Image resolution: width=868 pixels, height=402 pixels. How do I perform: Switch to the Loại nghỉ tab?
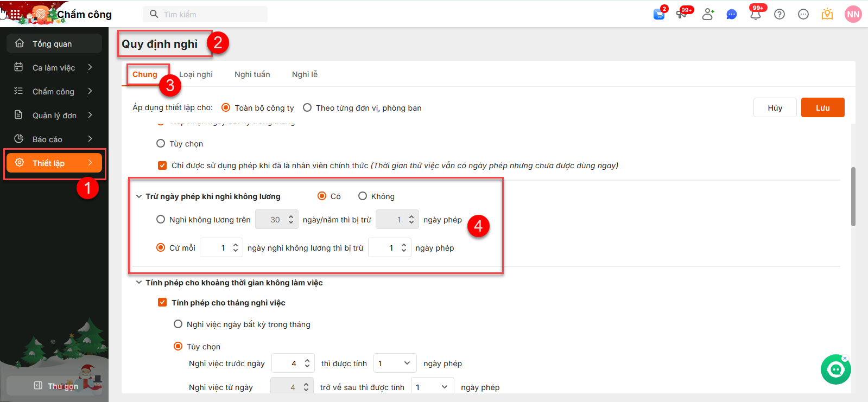point(195,74)
